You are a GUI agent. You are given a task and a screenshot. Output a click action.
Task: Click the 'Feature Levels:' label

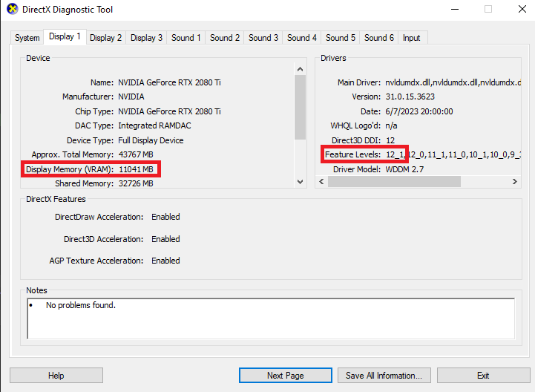[352, 154]
